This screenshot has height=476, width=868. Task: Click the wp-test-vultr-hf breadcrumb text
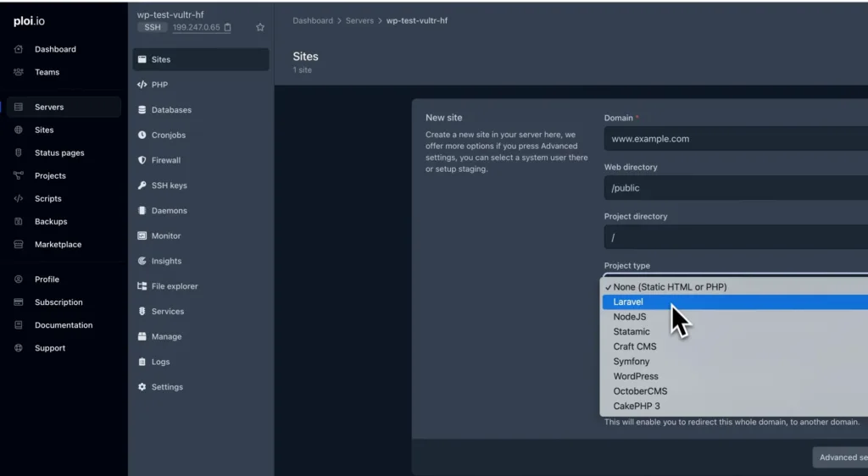(417, 20)
